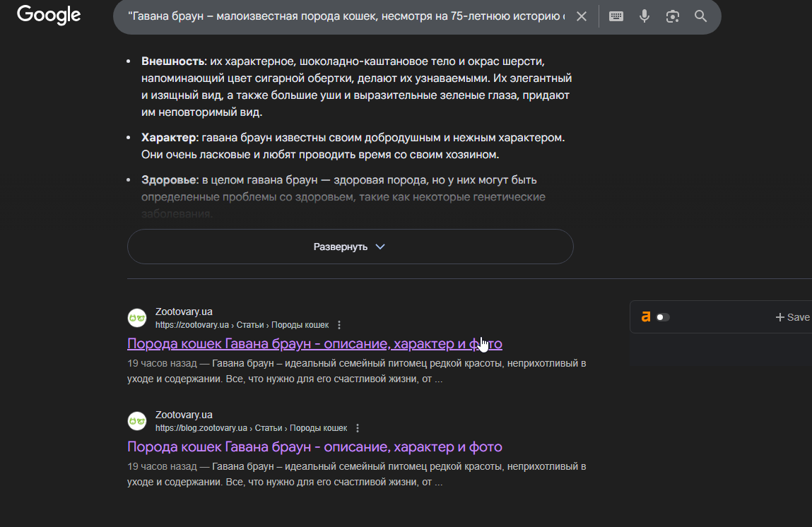Clear the search query with the X icon
The width and height of the screenshot is (812, 527).
coord(582,16)
